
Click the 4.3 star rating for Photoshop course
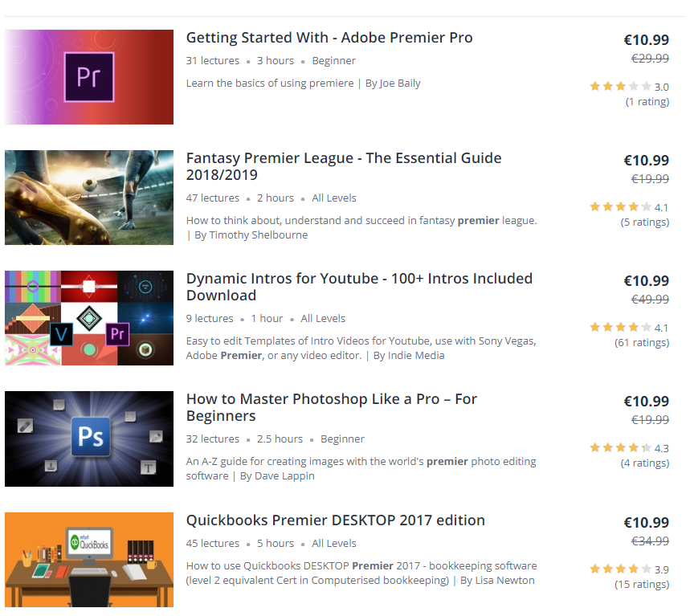[629, 448]
